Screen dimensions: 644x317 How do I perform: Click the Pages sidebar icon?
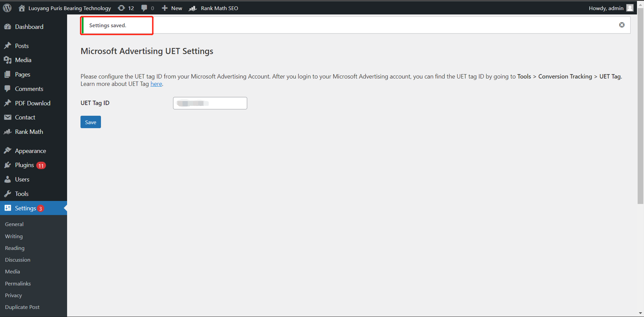click(7, 74)
